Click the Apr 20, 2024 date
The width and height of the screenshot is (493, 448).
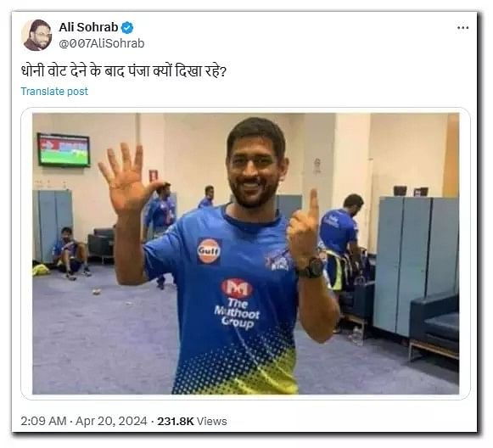click(x=111, y=421)
